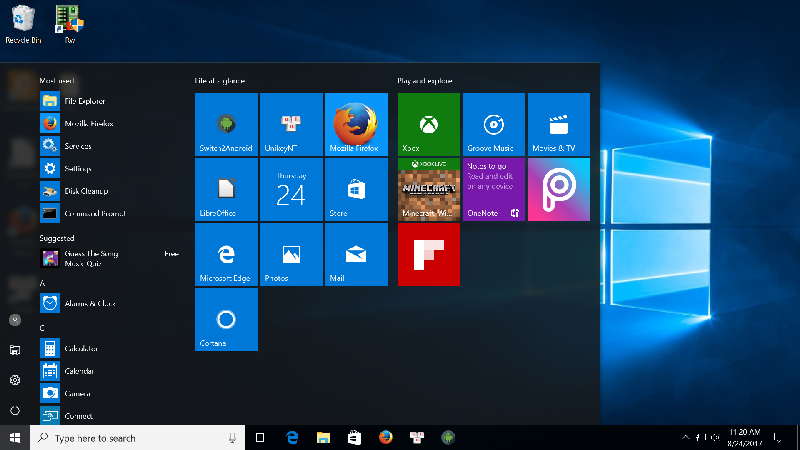Click the Type here to search box
Image resolution: width=800 pixels, height=450 pixels.
point(137,438)
